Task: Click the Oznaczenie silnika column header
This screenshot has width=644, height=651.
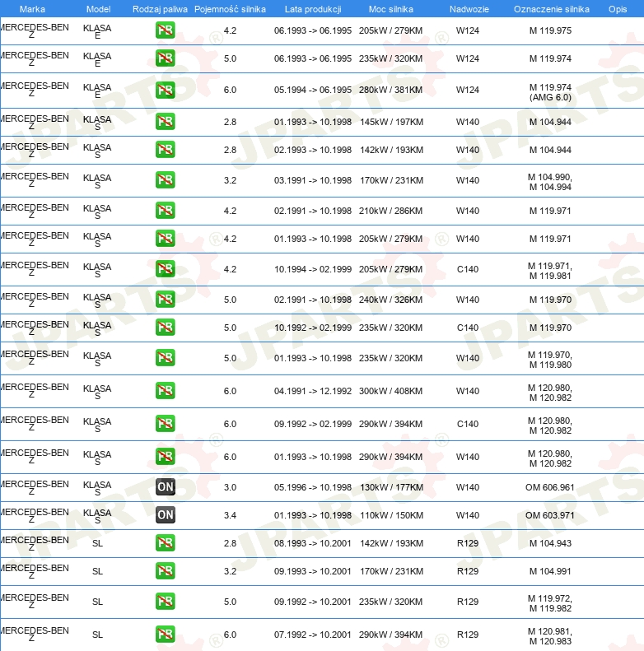Action: (x=551, y=8)
